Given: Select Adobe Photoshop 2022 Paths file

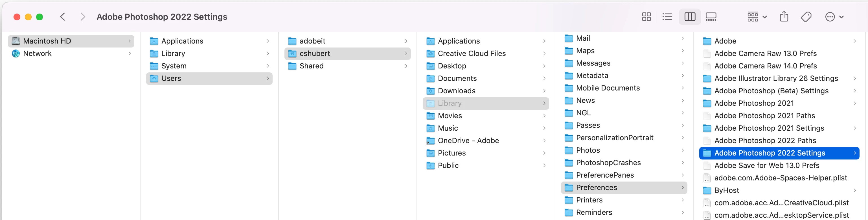Looking at the screenshot, I should [x=765, y=141].
